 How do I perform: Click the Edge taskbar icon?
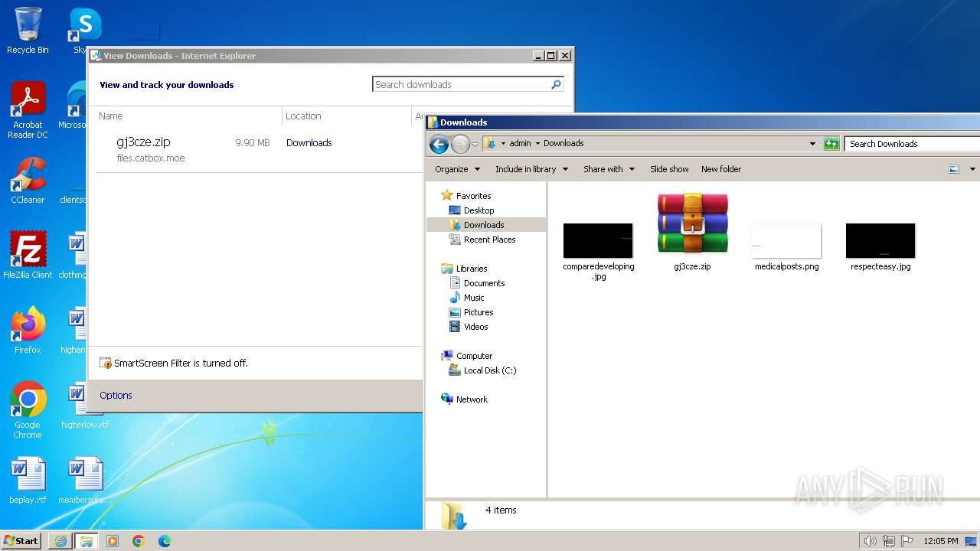pyautogui.click(x=165, y=541)
